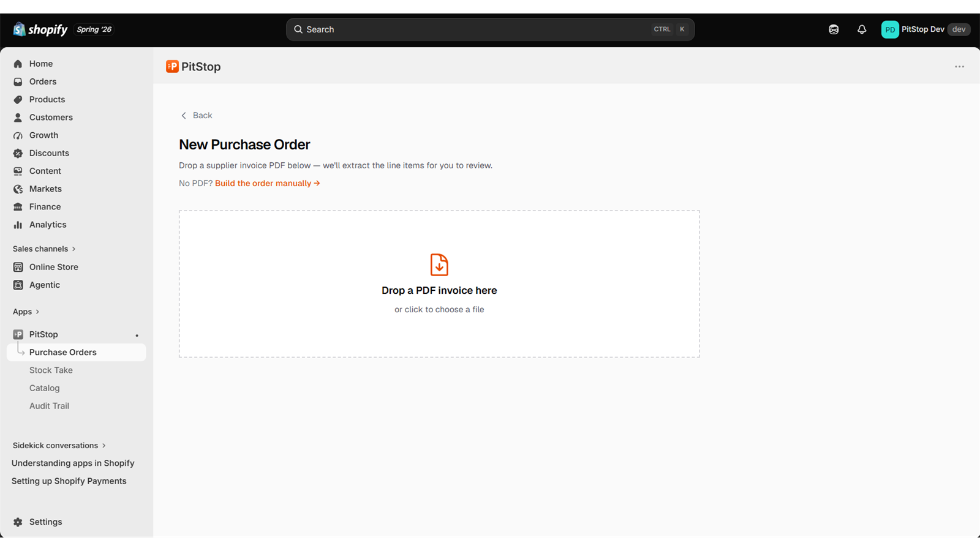Click the Agentic channel icon
Viewport: 980px width, 551px height.
point(18,285)
